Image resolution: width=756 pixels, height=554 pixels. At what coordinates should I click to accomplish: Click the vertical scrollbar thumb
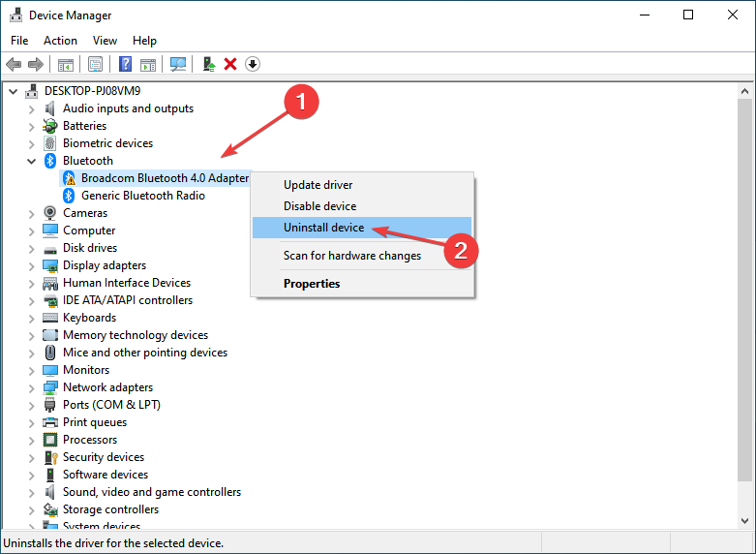(744, 290)
